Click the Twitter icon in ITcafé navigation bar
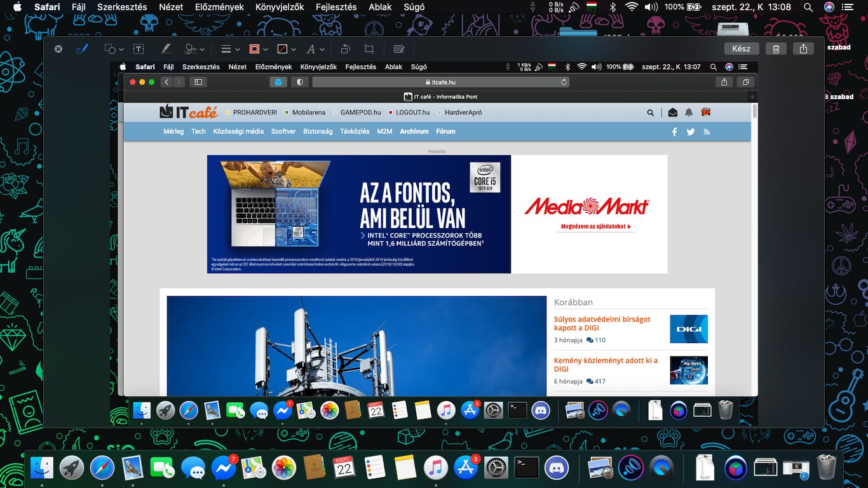Viewport: 868px width, 488px height. 691,132
